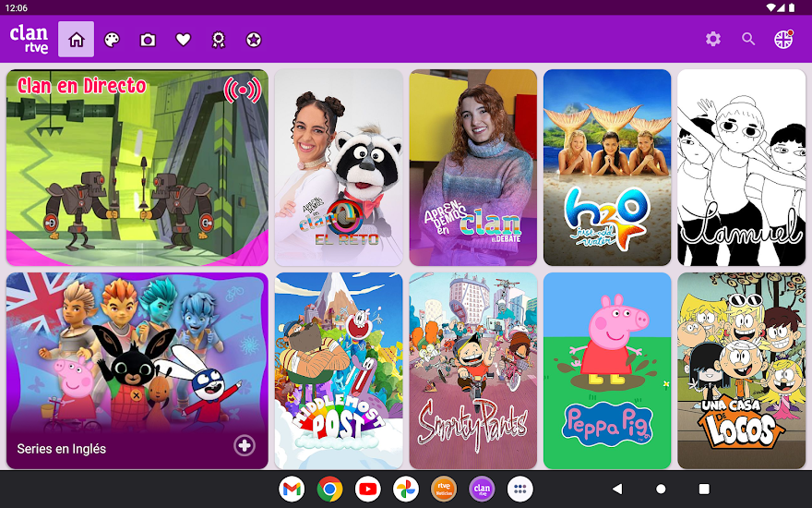
Task: Open favorites with the heart icon
Action: (183, 40)
